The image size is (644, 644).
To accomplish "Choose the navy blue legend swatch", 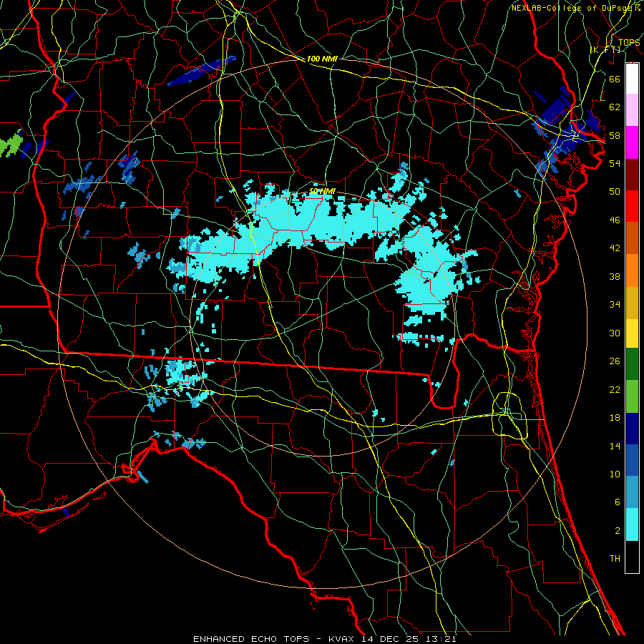I will click(632, 429).
